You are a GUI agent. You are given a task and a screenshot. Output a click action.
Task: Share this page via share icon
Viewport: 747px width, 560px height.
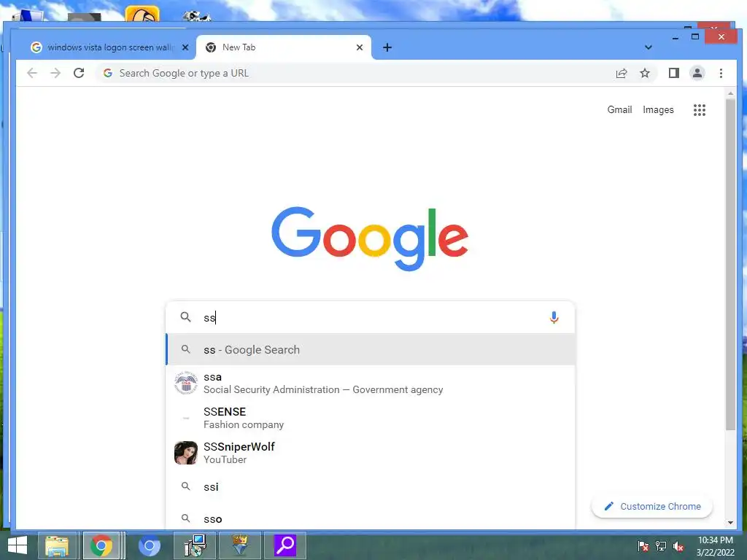click(622, 73)
